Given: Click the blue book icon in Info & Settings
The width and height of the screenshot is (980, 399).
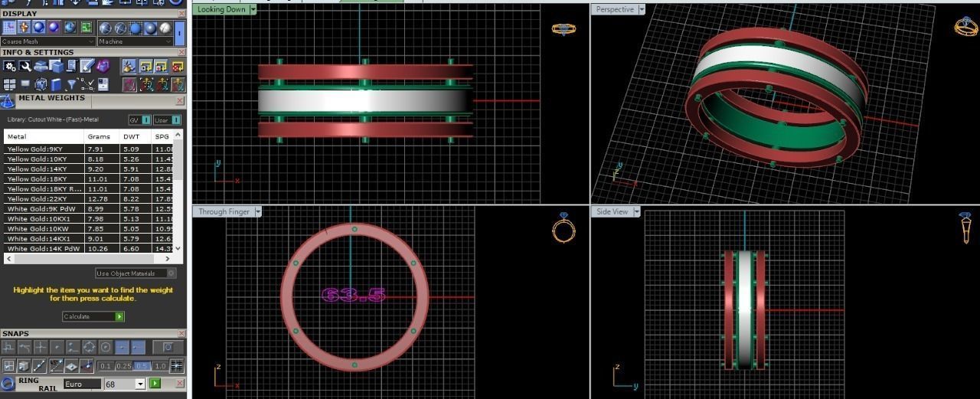Looking at the screenshot, I should (x=56, y=84).
